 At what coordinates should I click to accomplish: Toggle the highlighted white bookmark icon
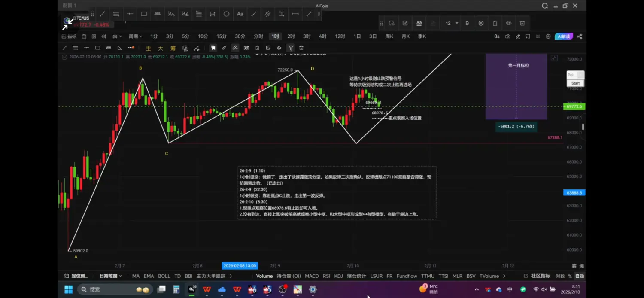(213, 48)
